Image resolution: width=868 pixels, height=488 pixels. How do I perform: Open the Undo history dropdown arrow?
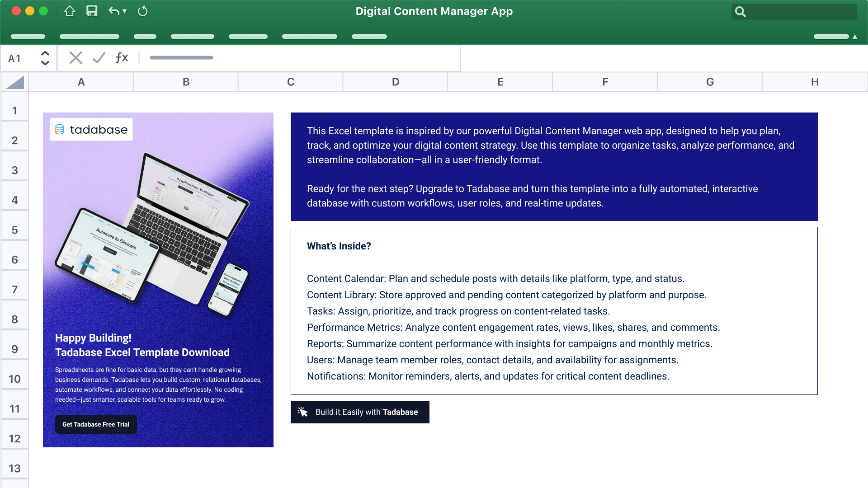click(x=124, y=11)
